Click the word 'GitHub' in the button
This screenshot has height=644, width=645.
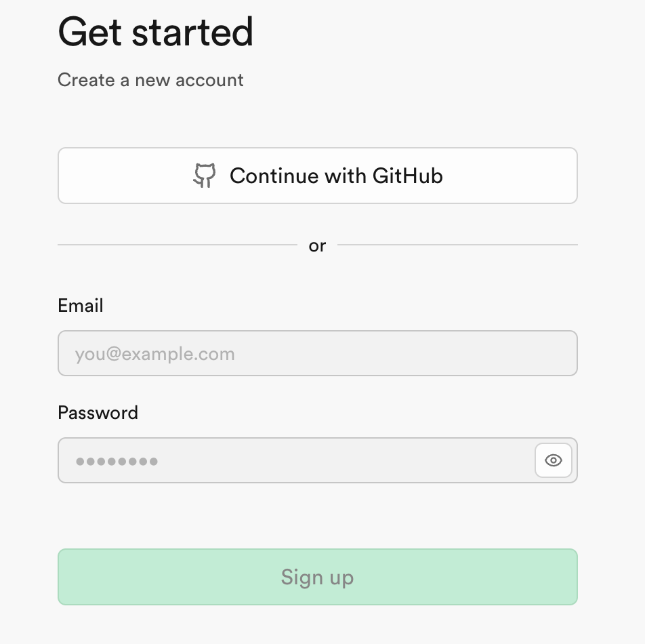[408, 176]
